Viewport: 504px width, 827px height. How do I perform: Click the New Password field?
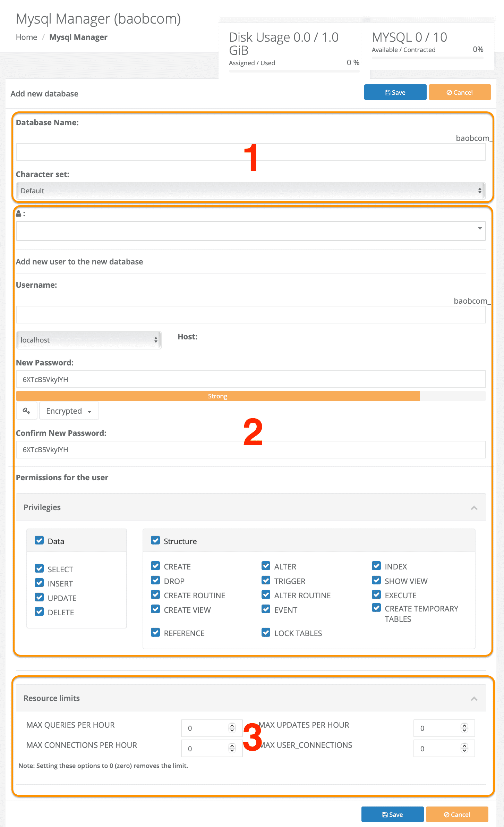tap(251, 379)
